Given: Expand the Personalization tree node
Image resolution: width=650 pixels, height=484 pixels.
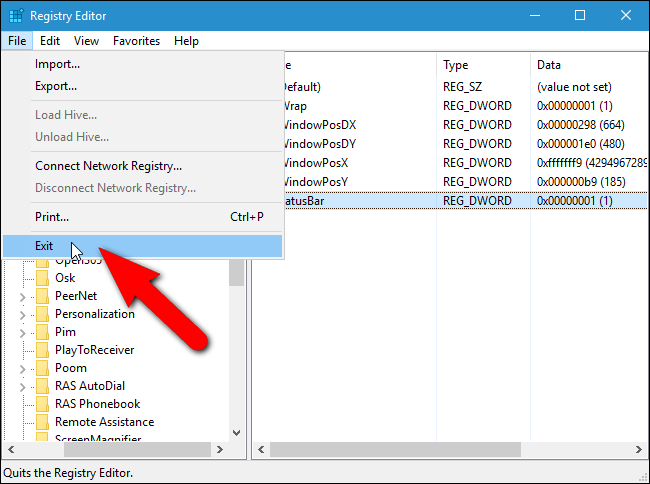Looking at the screenshot, I should coord(22,315).
